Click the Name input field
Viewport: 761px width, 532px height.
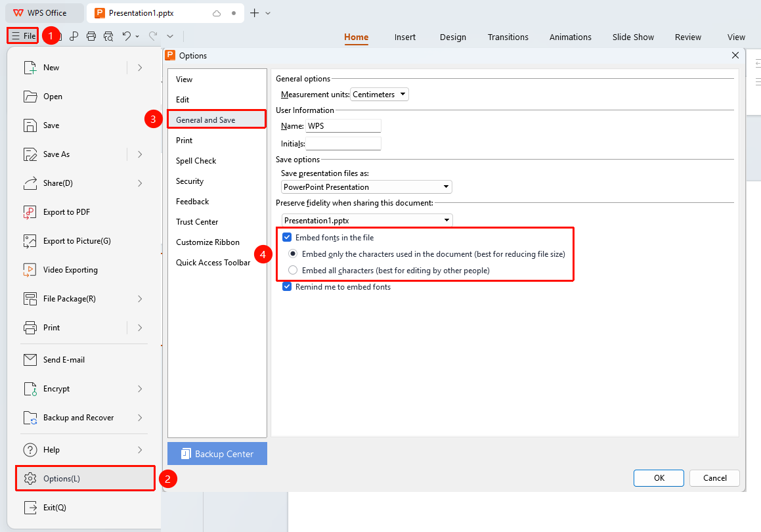(343, 125)
